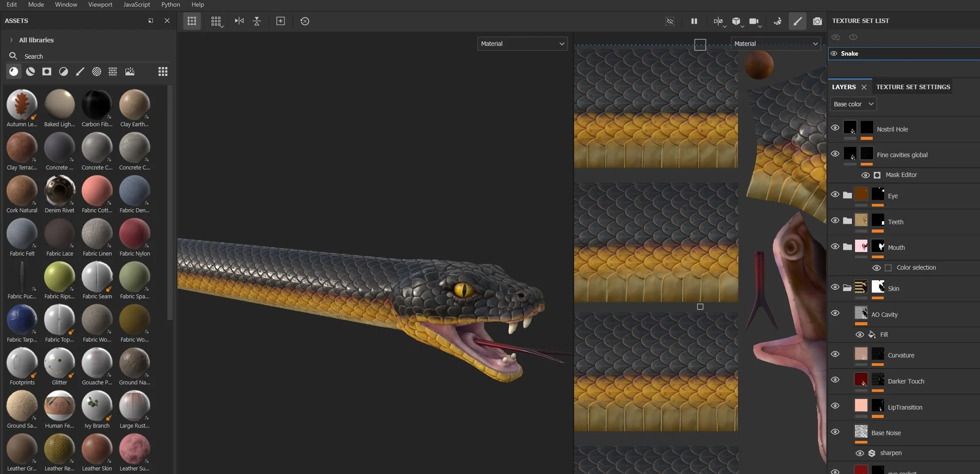This screenshot has height=474, width=980.
Task: Close the Assets panel
Action: coord(167,21)
